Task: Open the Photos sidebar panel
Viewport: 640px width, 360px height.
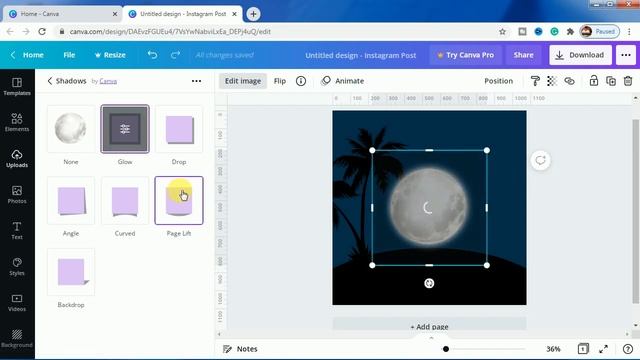Action: (17, 194)
